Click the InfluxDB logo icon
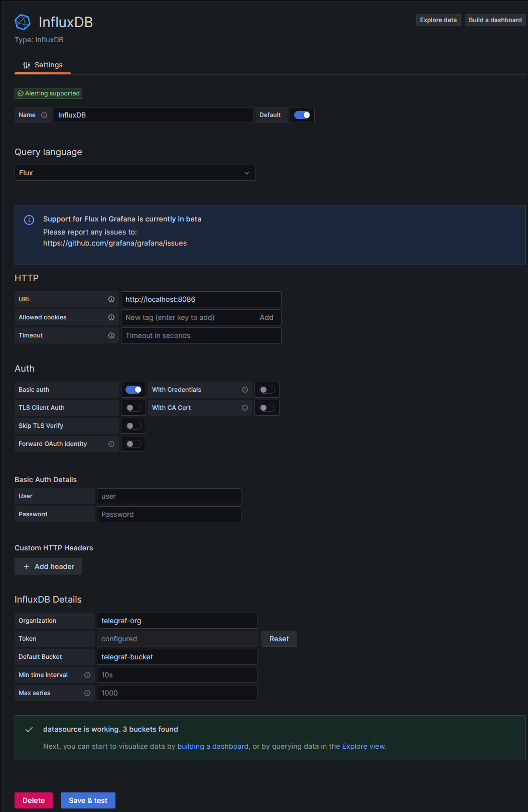528x812 pixels. click(23, 22)
